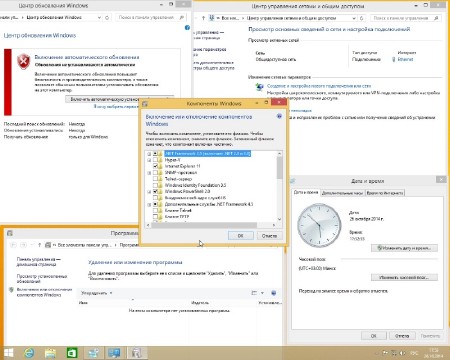Enable the SNMP protocol checkbox
This screenshot has height=360, width=450.
point(155,173)
